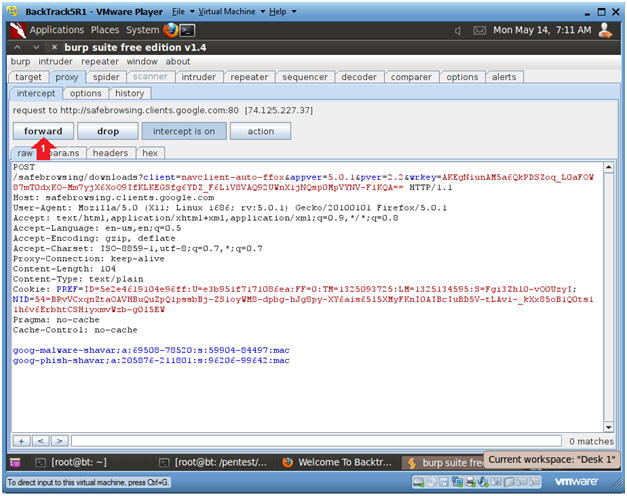
Task: Click the BackTrack dragon Applications icon
Action: pos(18,30)
